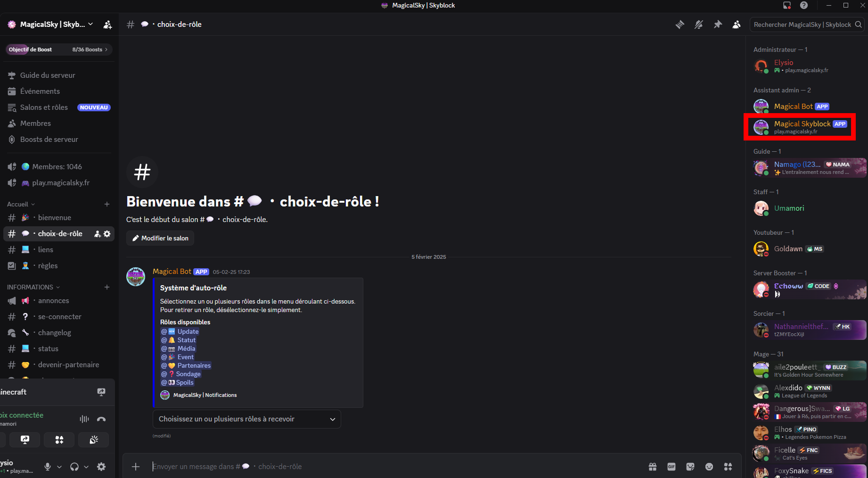Click the Update role mention
This screenshot has height=478, width=868.
[x=180, y=331]
